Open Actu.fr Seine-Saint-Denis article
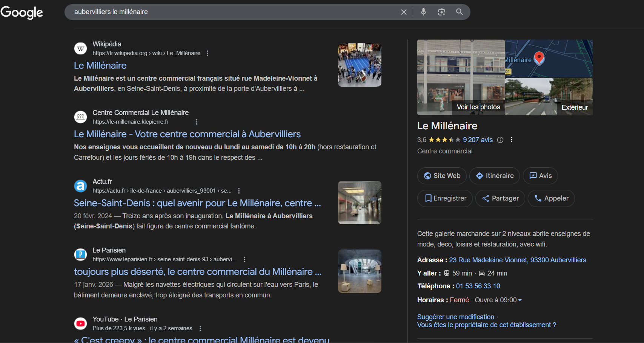The height and width of the screenshot is (343, 644). (x=197, y=203)
